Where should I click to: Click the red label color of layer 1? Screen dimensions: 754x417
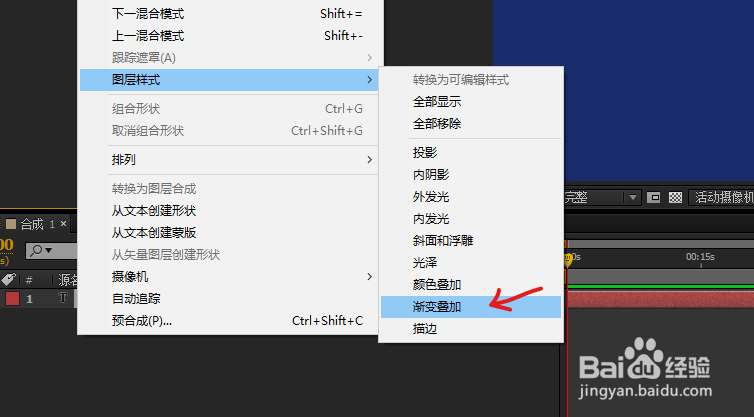click(x=13, y=299)
